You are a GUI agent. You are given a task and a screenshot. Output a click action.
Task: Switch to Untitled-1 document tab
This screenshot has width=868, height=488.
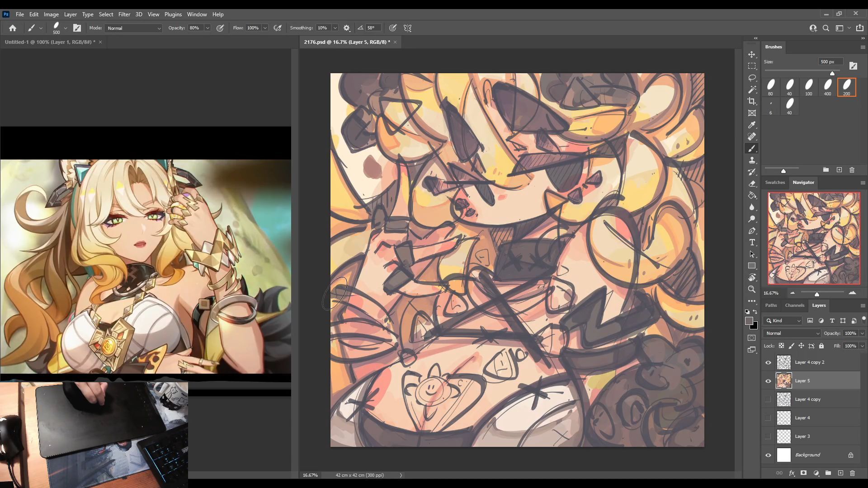pyautogui.click(x=50, y=42)
